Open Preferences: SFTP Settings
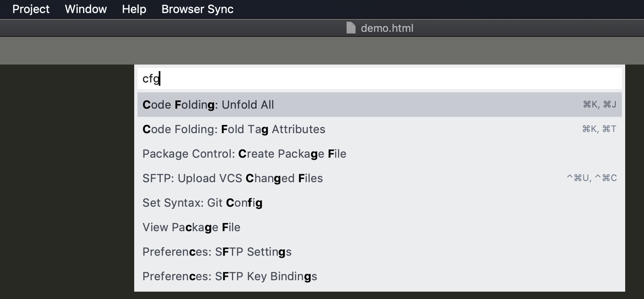This screenshot has width=644, height=299. pos(379,252)
